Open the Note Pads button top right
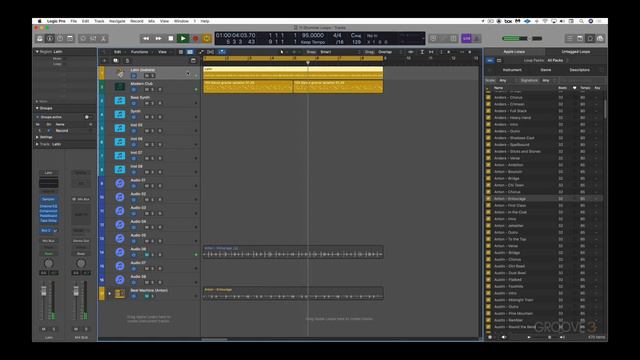The image size is (640, 360). point(580,38)
